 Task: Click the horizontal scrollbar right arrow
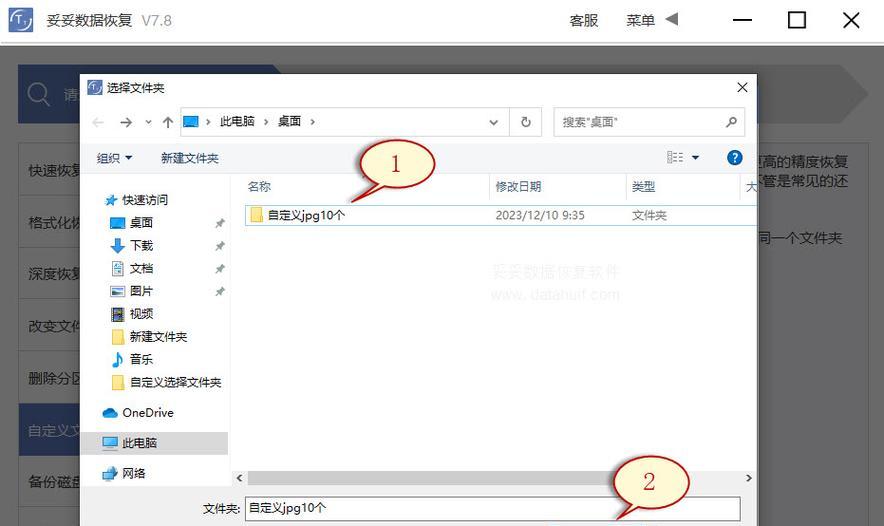pos(749,478)
